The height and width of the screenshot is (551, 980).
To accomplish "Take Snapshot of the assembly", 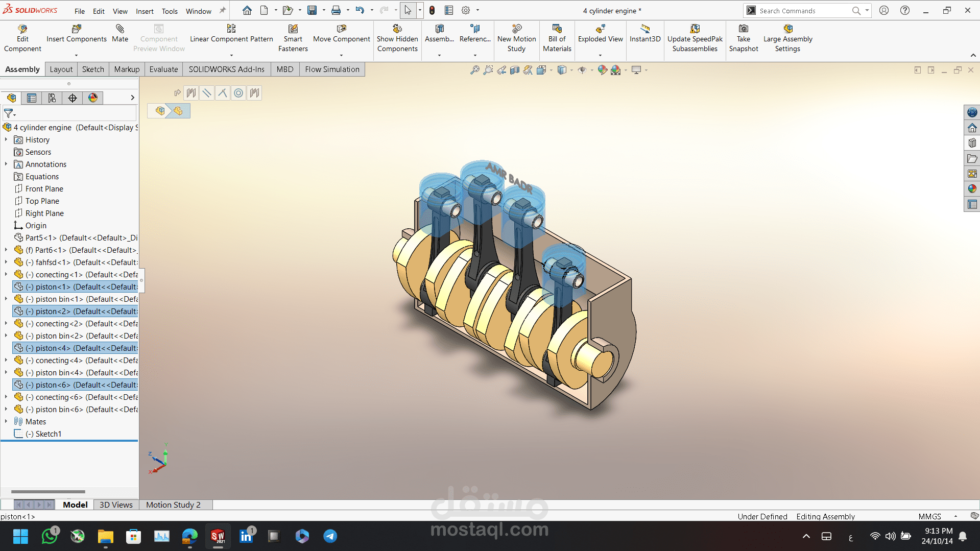I will point(744,38).
